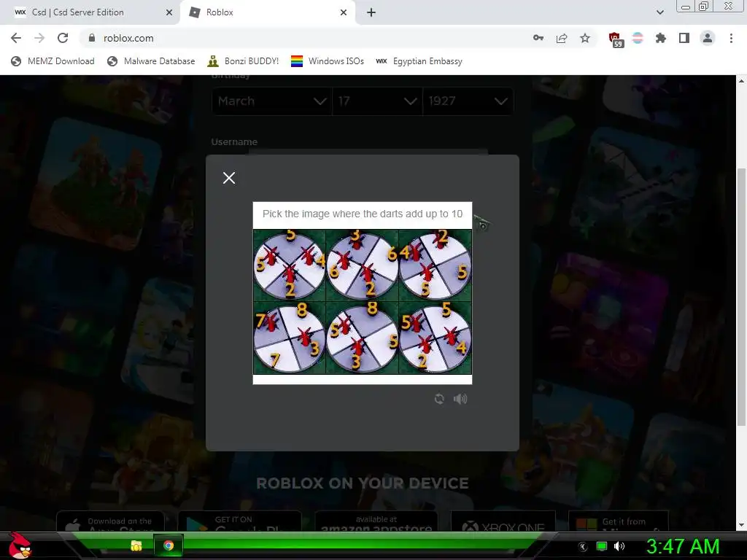The image size is (747, 560).
Task: Share this page icon
Action: coord(562,38)
